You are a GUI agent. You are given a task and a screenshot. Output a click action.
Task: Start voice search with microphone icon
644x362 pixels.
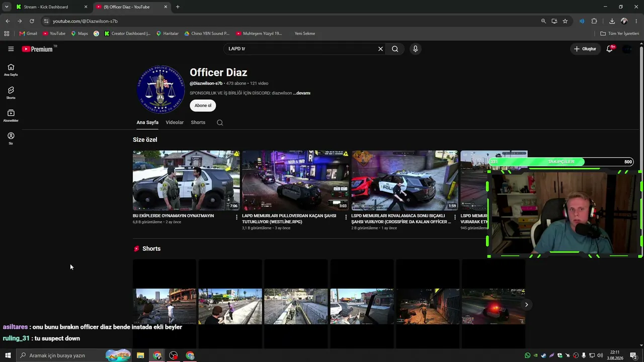415,49
